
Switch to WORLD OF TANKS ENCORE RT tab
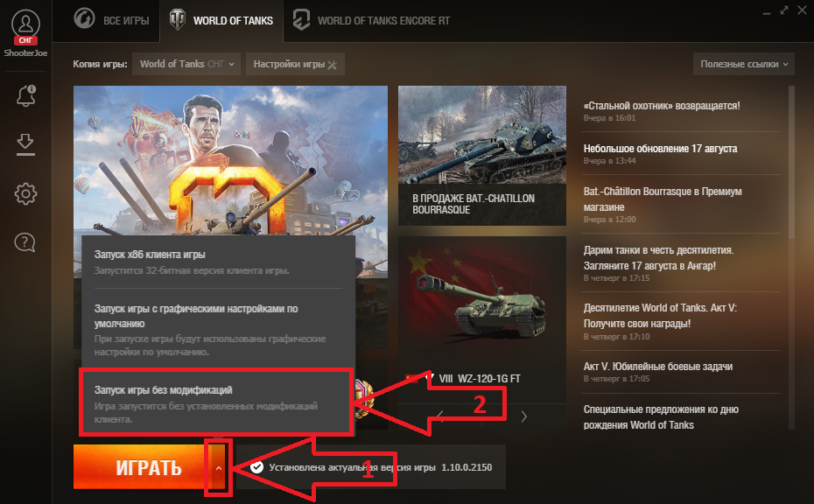(372, 21)
